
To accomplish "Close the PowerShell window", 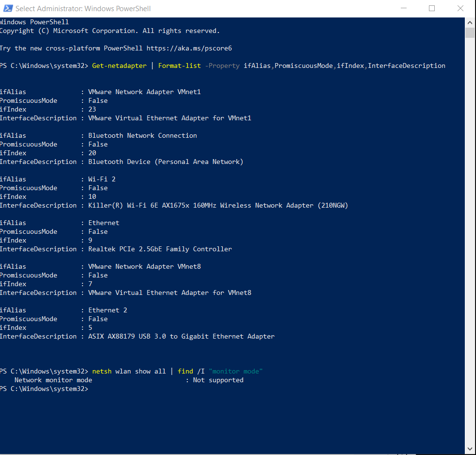I will point(460,8).
